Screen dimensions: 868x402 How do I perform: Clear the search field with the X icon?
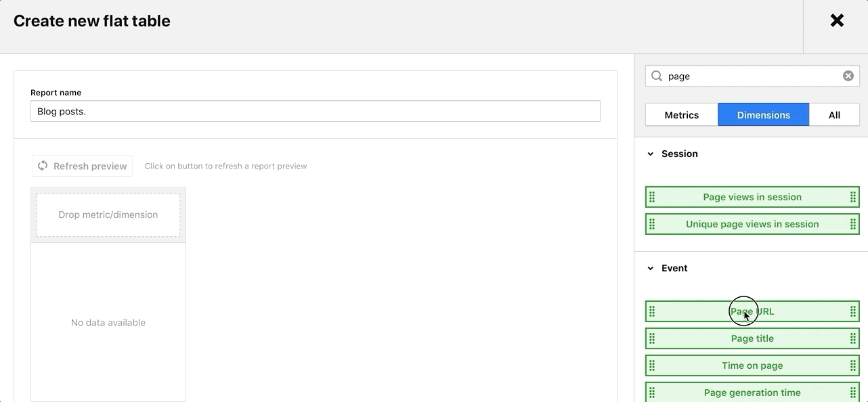[x=848, y=76]
